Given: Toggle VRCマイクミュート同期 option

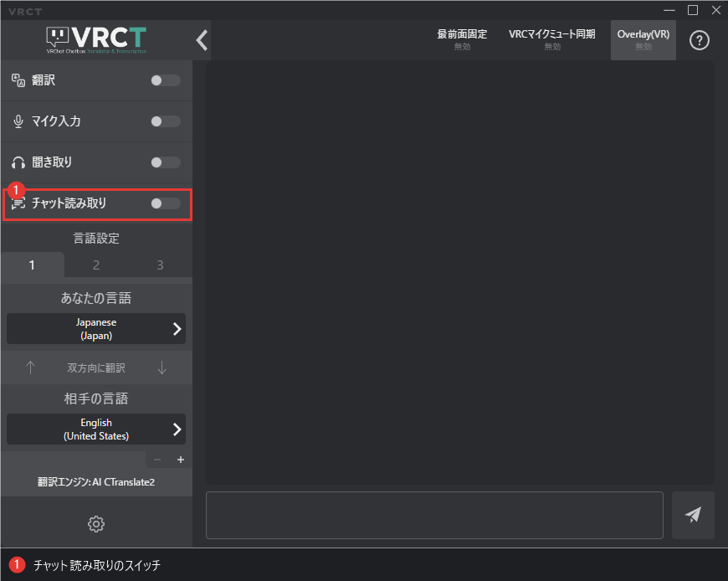Looking at the screenshot, I should tap(552, 39).
